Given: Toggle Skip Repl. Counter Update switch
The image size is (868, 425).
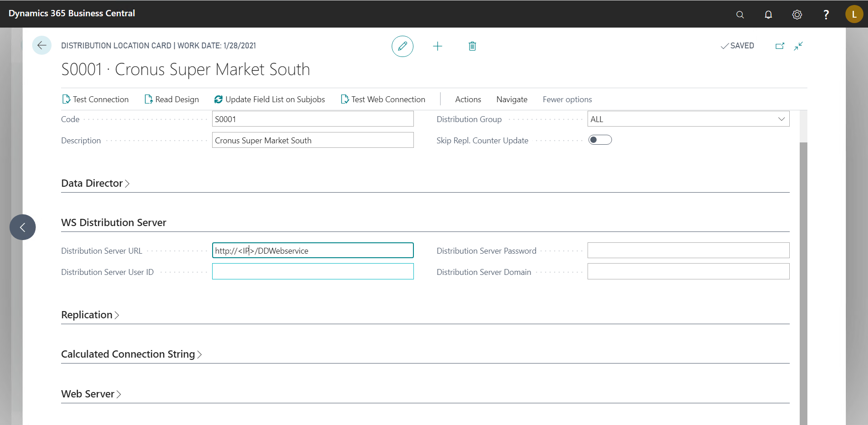Looking at the screenshot, I should 600,140.
